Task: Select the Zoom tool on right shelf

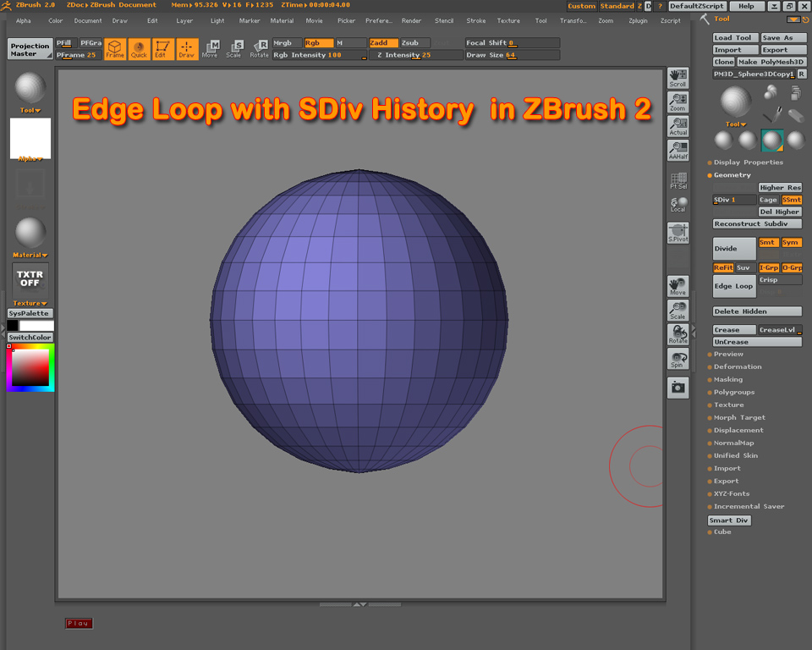Action: [x=678, y=101]
